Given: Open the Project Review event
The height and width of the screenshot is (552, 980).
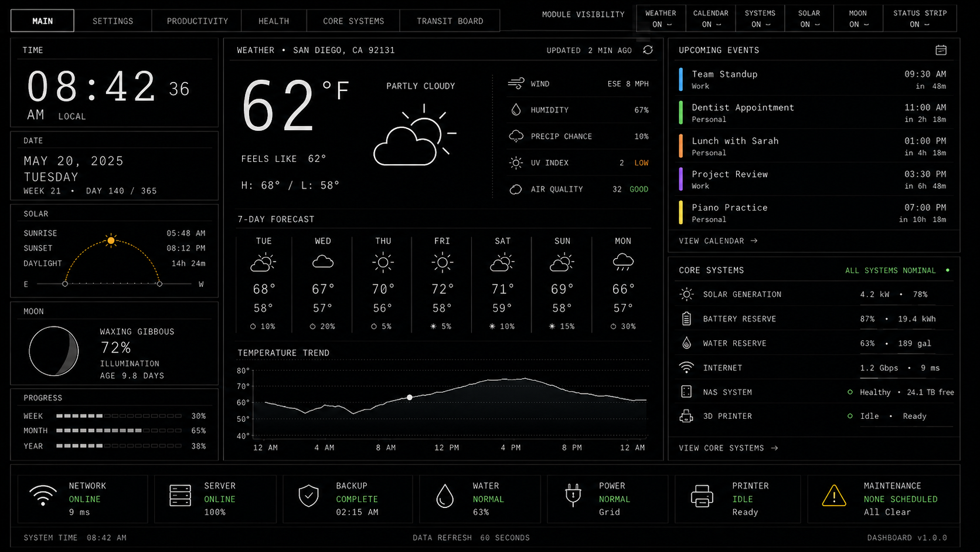Looking at the screenshot, I should pyautogui.click(x=813, y=180).
